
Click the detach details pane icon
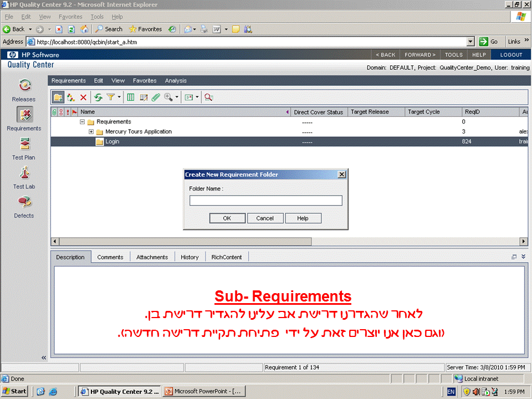pos(514,257)
